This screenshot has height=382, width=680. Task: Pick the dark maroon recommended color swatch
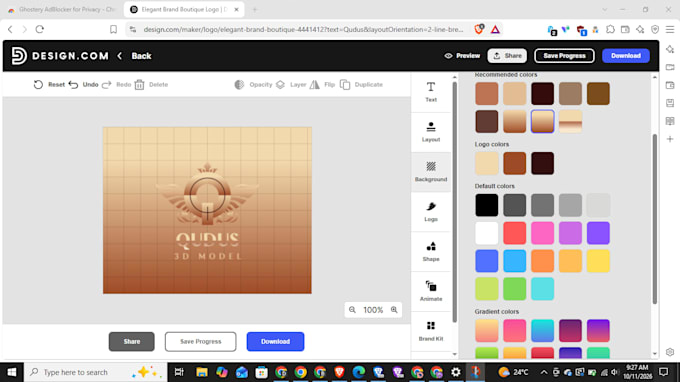click(x=542, y=94)
